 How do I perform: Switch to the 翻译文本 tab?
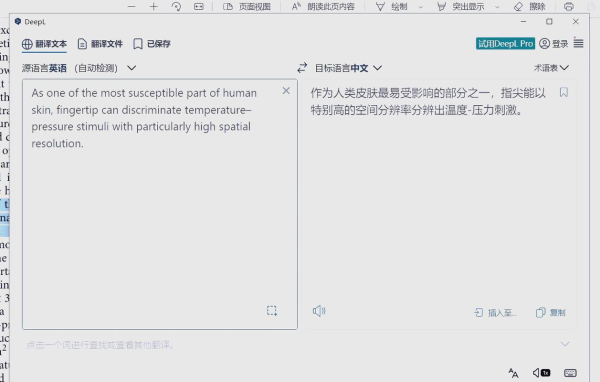tap(44, 44)
